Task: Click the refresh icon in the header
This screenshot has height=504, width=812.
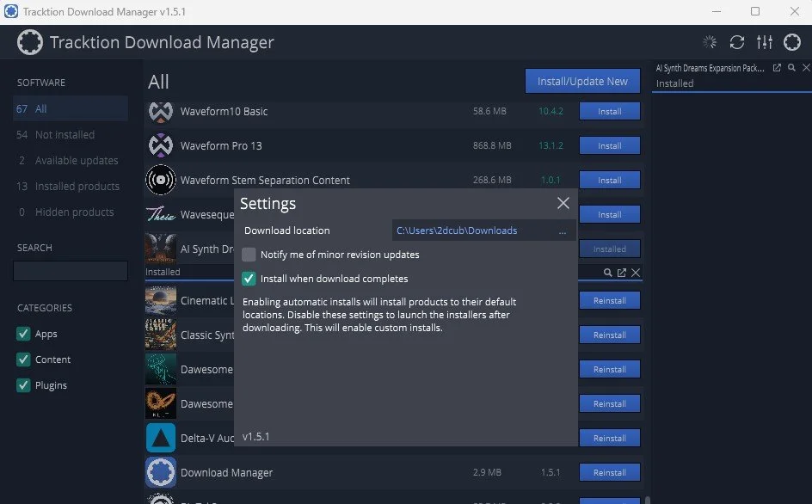Action: tap(737, 42)
